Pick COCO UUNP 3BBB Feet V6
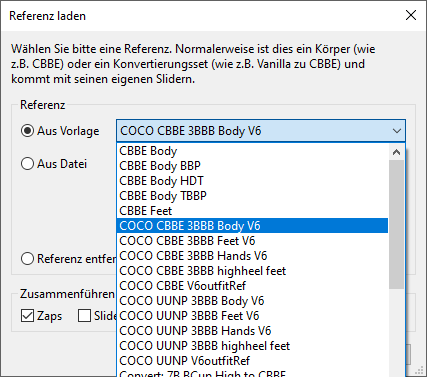The width and height of the screenshot is (427, 377). pyautogui.click(x=252, y=316)
